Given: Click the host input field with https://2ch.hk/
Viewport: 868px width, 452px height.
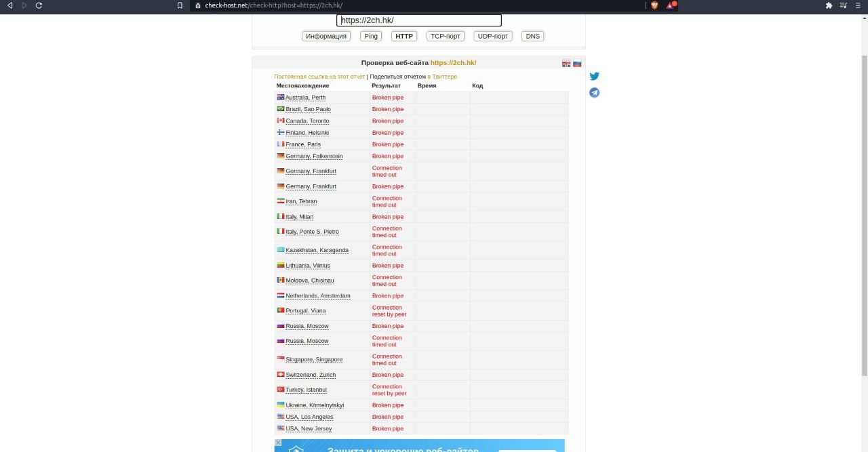Looking at the screenshot, I should (x=419, y=20).
